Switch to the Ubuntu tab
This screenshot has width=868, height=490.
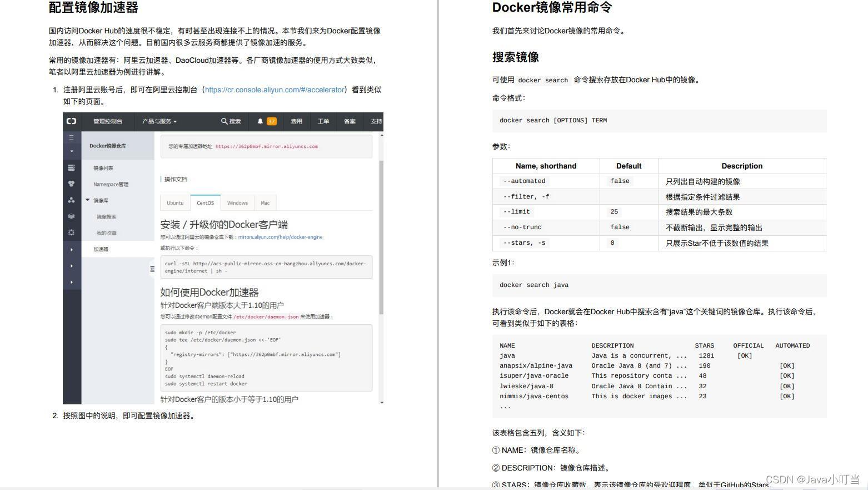pyautogui.click(x=175, y=203)
